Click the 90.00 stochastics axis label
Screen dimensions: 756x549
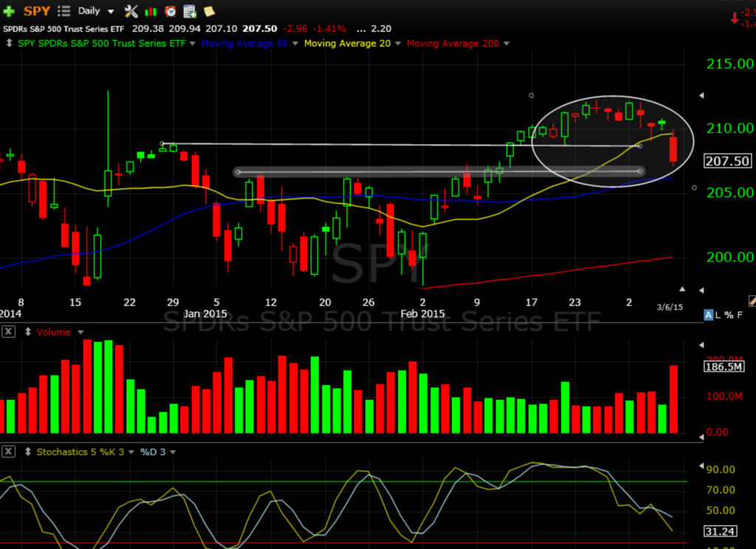[x=721, y=469]
